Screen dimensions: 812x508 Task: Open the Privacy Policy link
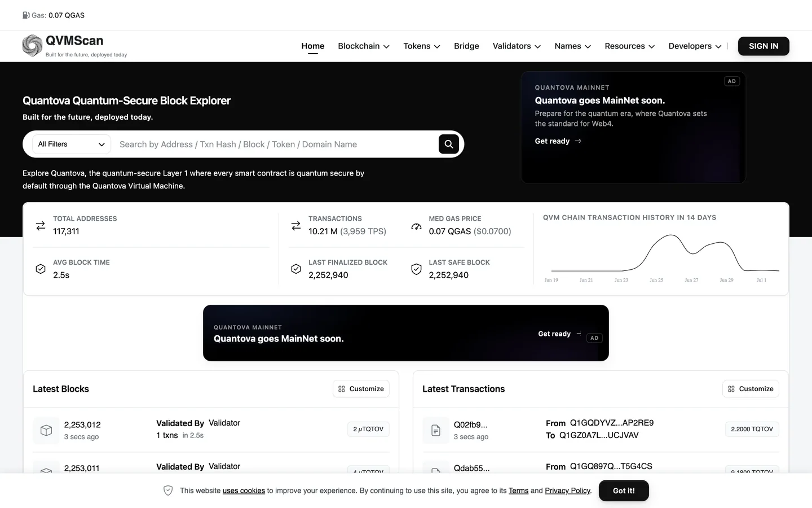[567, 491]
